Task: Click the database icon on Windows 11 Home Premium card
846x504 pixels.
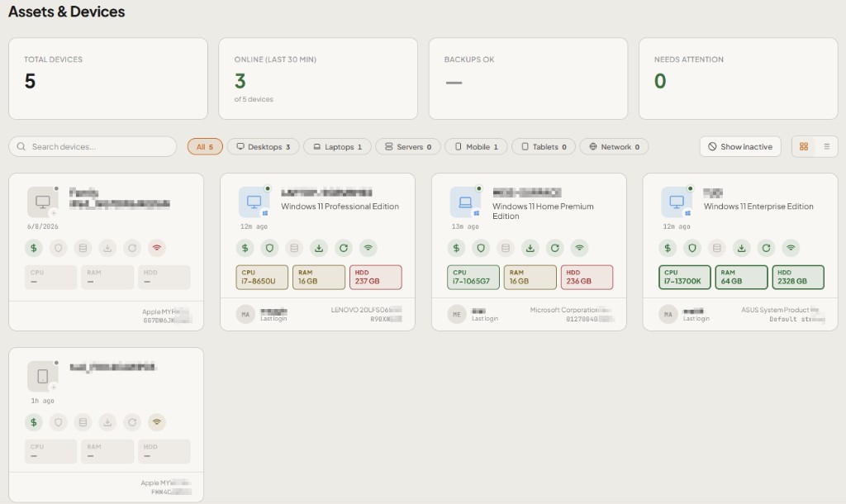Action: tap(506, 248)
